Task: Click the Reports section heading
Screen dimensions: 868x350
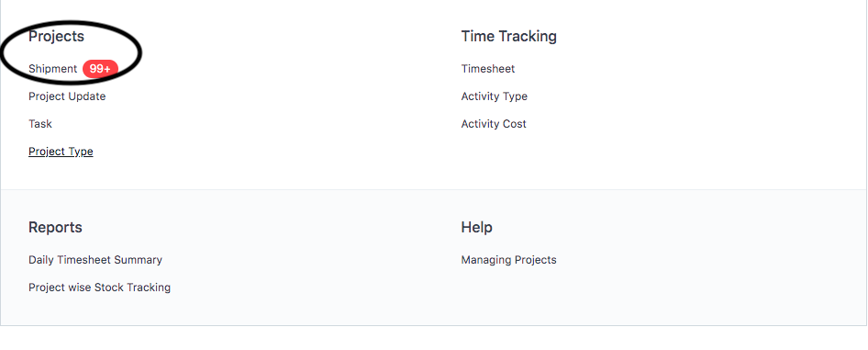Action: [x=55, y=228]
